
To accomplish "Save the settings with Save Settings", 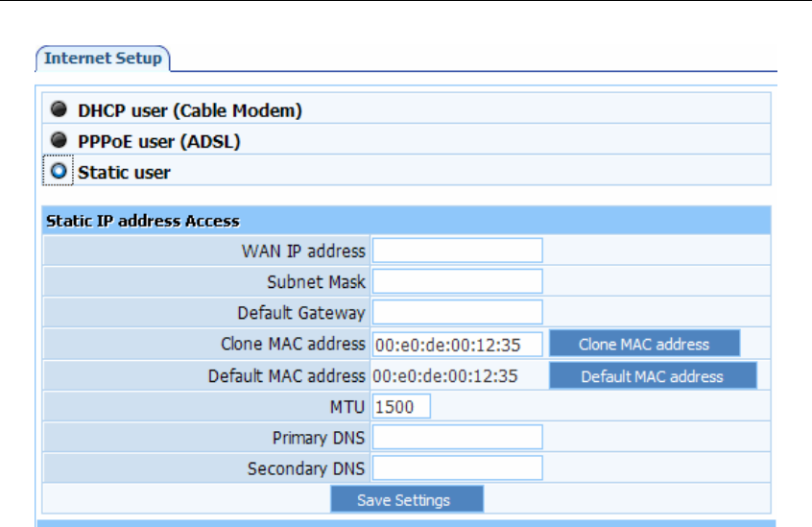I will 407,500.
